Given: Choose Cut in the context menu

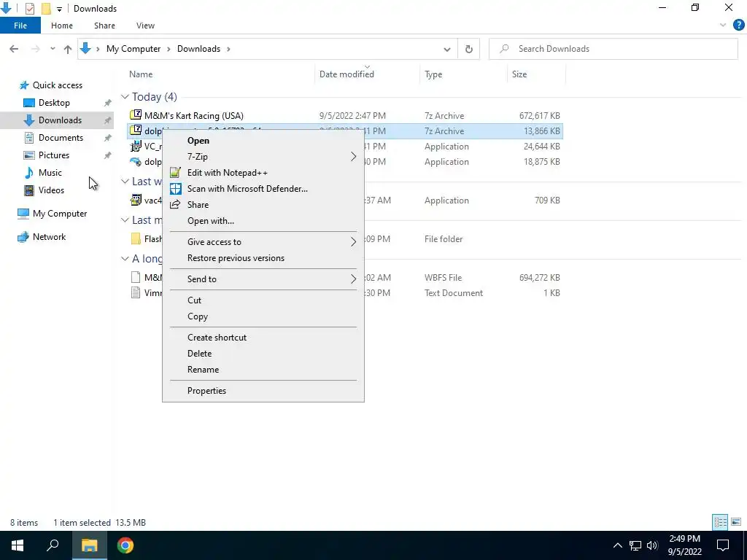Looking at the screenshot, I should (263, 300).
